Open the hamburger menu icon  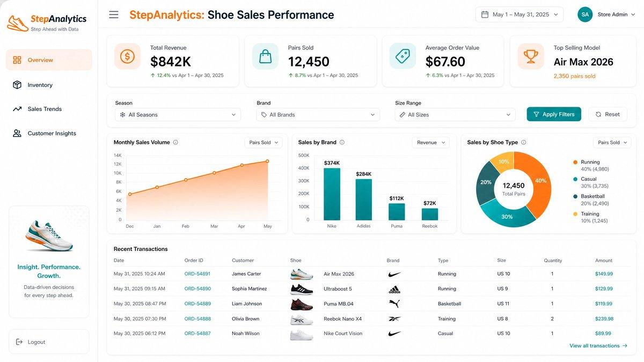click(x=114, y=14)
